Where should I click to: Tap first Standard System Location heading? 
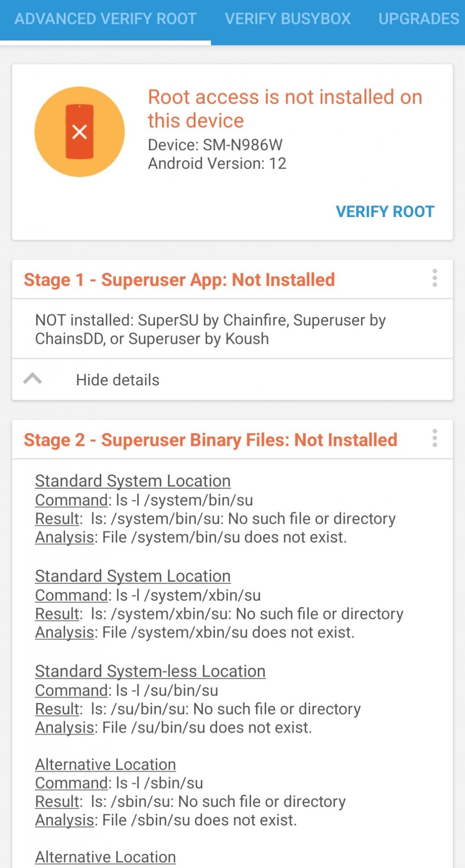(133, 481)
